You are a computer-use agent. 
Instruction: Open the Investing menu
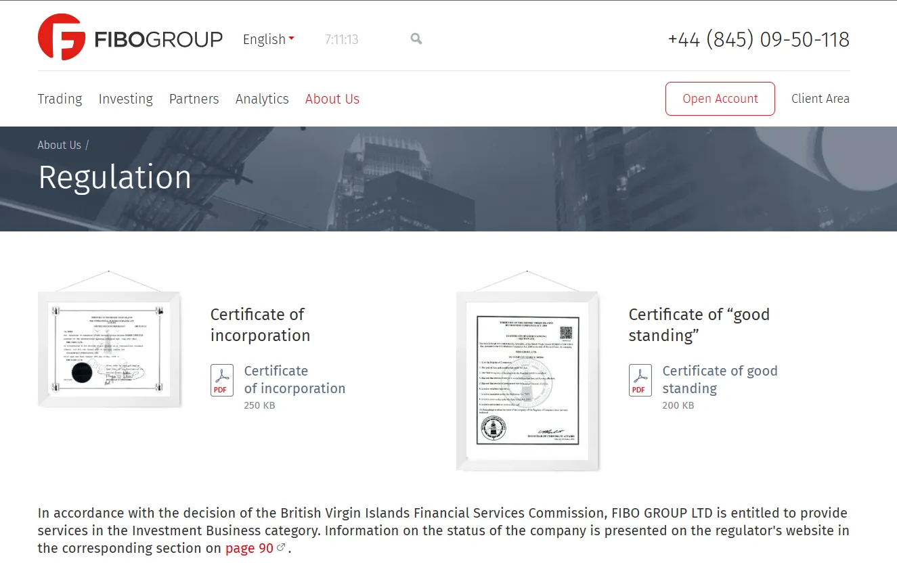tap(126, 99)
